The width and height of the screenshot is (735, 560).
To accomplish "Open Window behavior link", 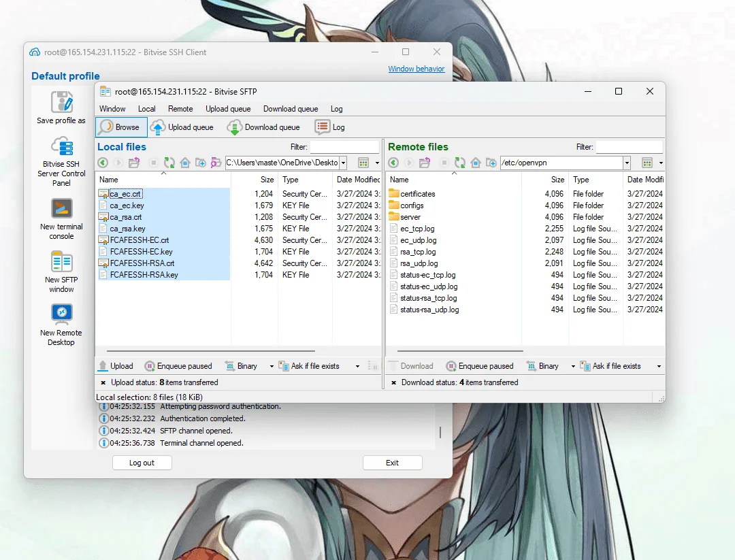I will [416, 69].
